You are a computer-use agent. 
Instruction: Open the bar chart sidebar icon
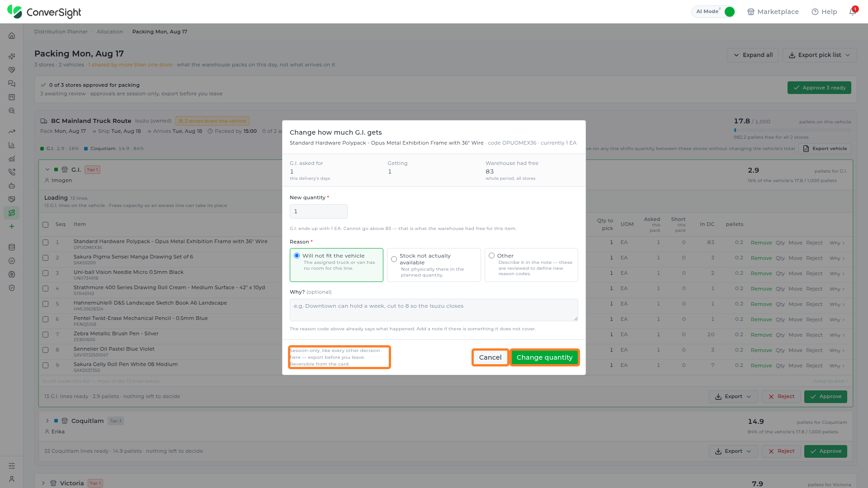pos(12,145)
